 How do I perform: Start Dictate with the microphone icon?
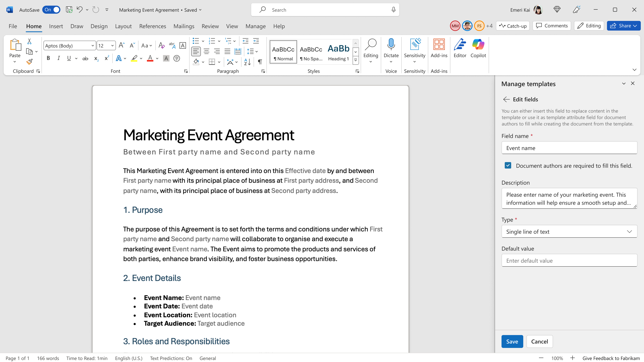coord(391,45)
